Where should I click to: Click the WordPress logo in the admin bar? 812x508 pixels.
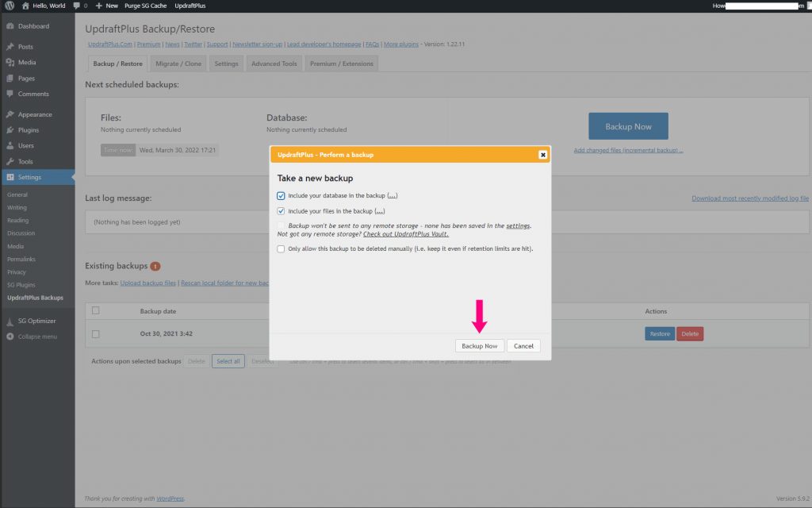pyautogui.click(x=10, y=6)
